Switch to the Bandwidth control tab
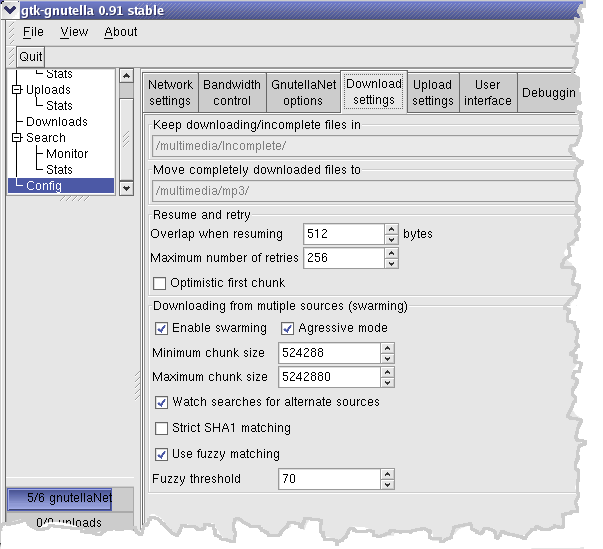603x549 pixels. point(232,93)
